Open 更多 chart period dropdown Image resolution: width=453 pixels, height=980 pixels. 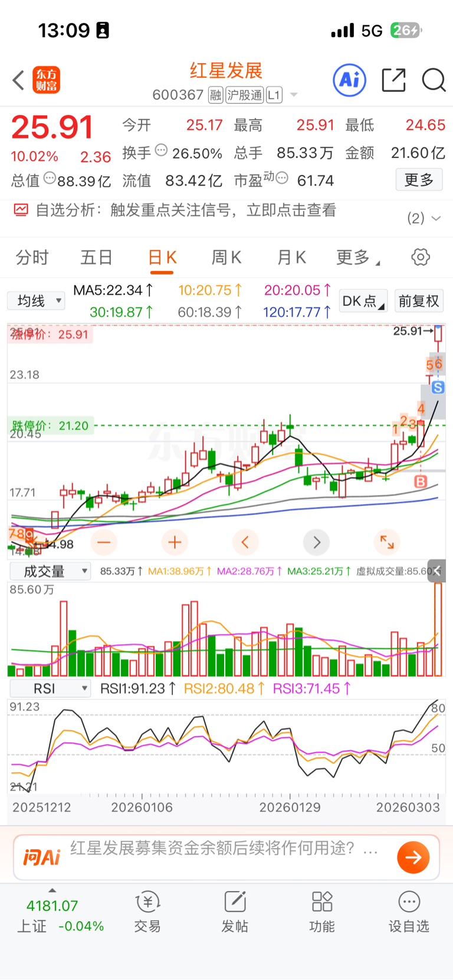(x=357, y=258)
